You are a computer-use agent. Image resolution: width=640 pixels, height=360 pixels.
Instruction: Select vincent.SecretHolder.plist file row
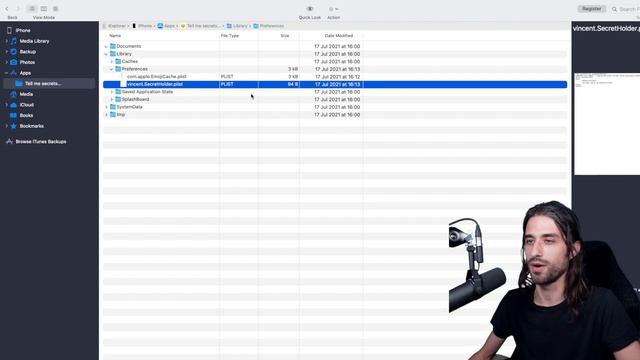335,84
